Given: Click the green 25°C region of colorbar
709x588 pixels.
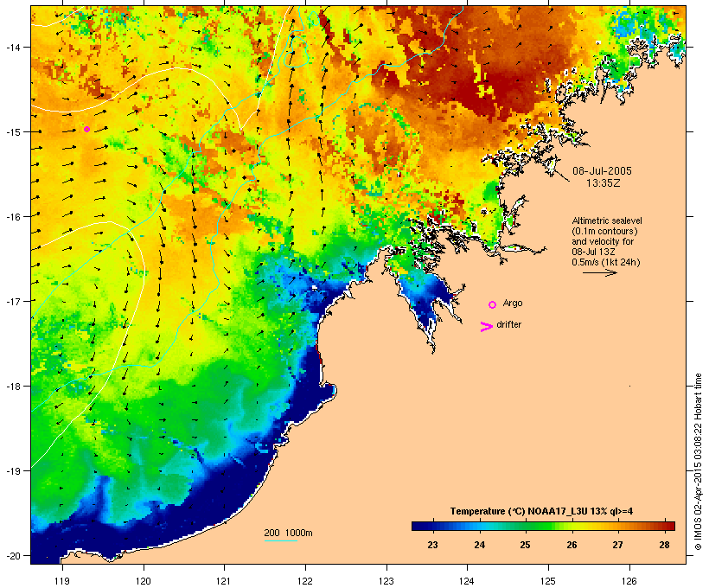Looking at the screenshot, I should (x=525, y=526).
